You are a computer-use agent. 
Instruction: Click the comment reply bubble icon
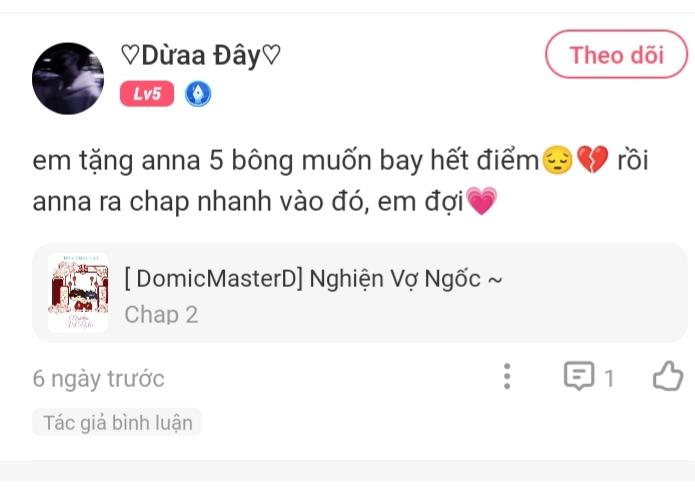pos(579,377)
